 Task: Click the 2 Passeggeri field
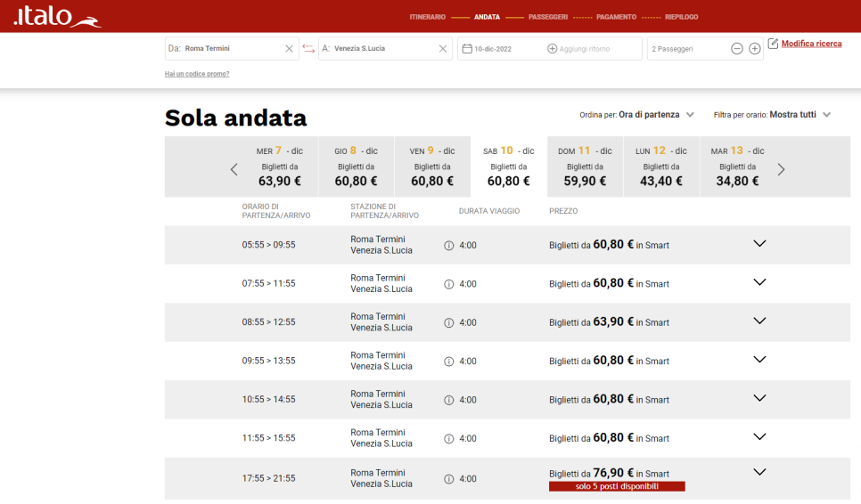[x=705, y=49]
